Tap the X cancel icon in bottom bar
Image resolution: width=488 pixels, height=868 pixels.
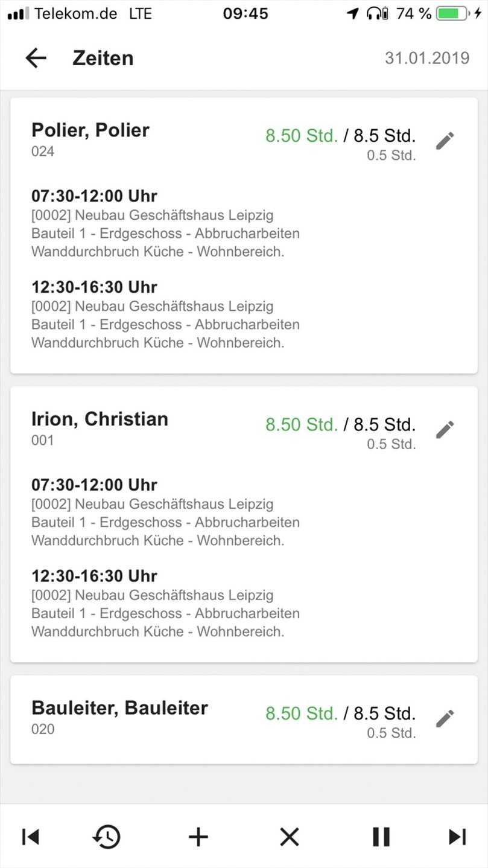pyautogui.click(x=290, y=837)
